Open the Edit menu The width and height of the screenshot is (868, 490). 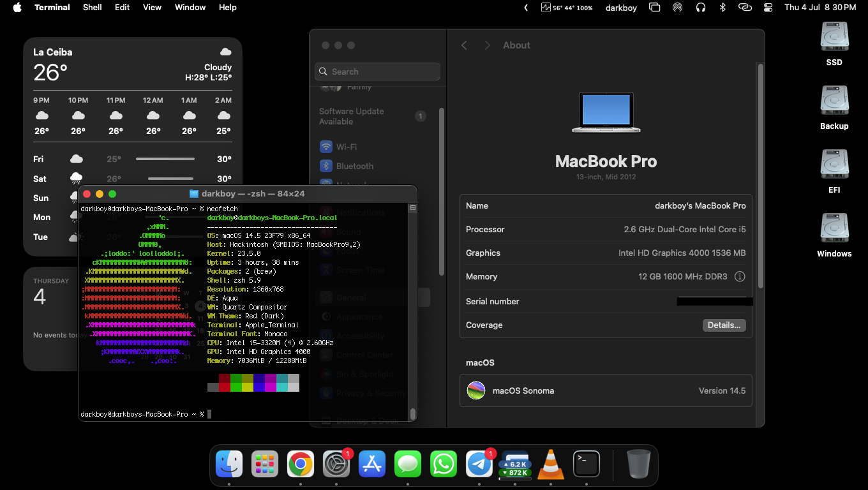pyautogui.click(x=123, y=8)
